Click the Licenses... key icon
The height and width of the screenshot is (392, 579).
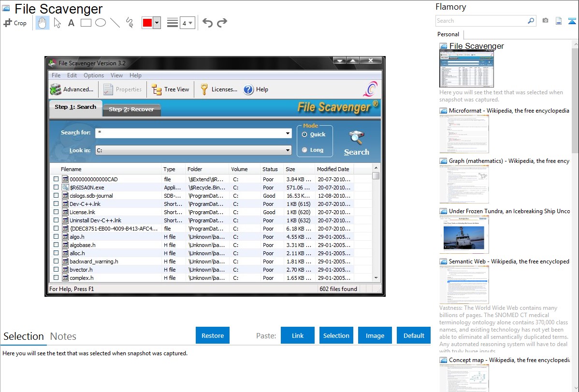coord(204,89)
